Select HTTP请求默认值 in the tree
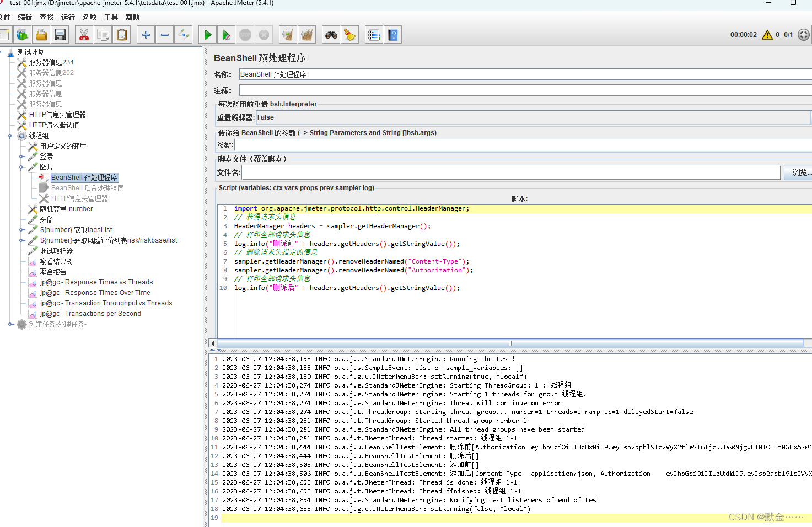The height and width of the screenshot is (527, 812). (x=54, y=125)
